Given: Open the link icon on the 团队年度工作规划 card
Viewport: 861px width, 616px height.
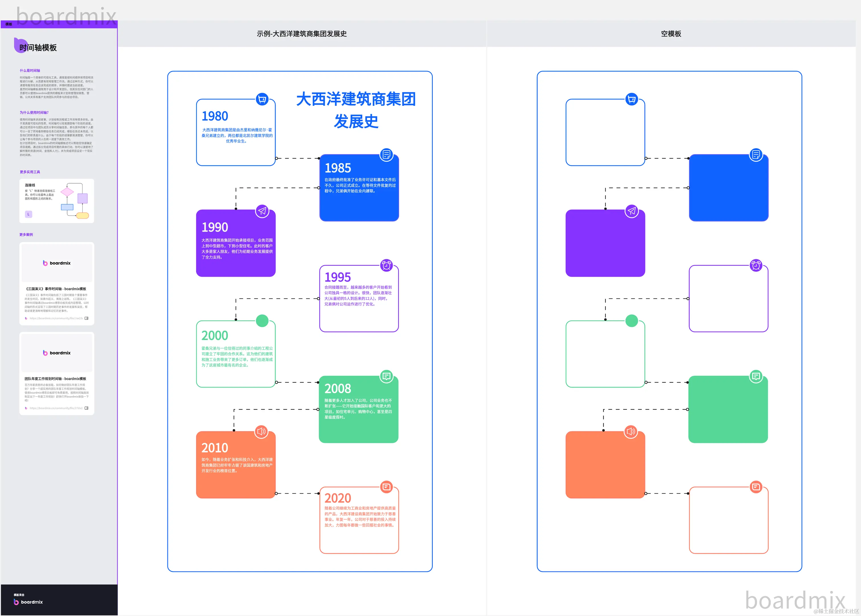Looking at the screenshot, I should pyautogui.click(x=87, y=408).
